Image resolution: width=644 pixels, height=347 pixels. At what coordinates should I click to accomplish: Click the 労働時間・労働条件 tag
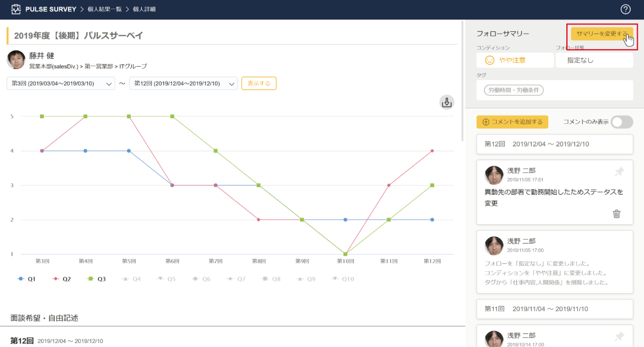click(x=514, y=90)
